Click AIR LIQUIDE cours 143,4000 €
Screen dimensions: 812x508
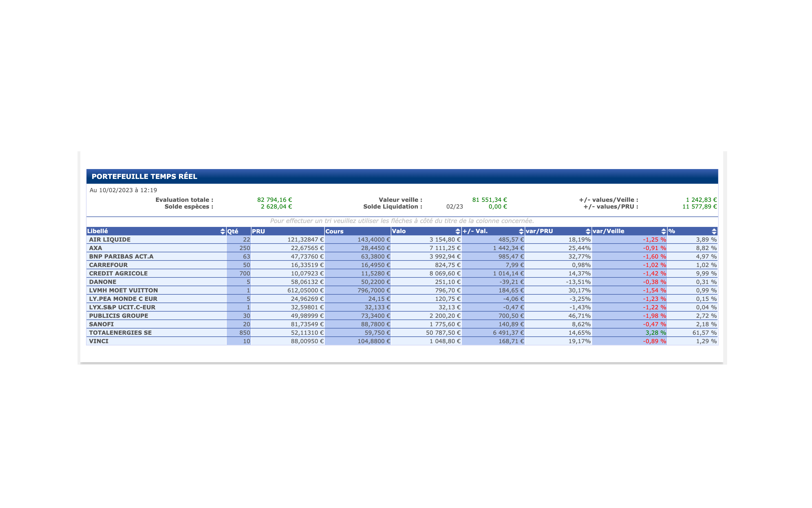click(374, 240)
